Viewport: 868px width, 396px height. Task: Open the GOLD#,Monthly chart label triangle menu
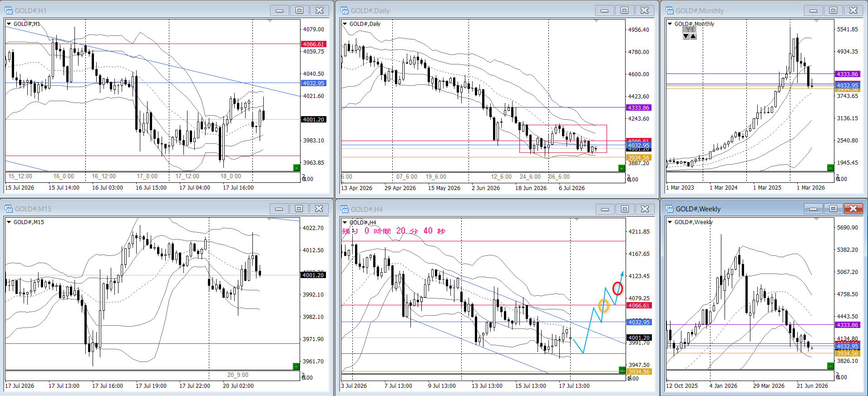pos(670,24)
